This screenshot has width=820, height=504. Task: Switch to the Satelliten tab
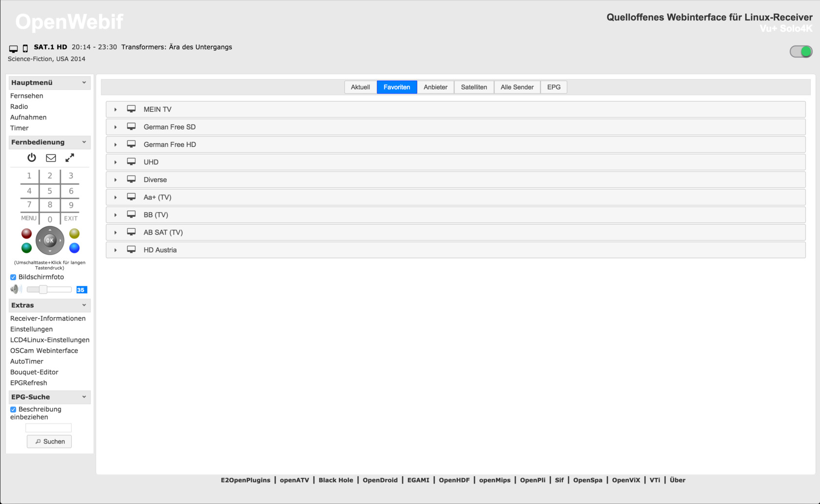474,87
